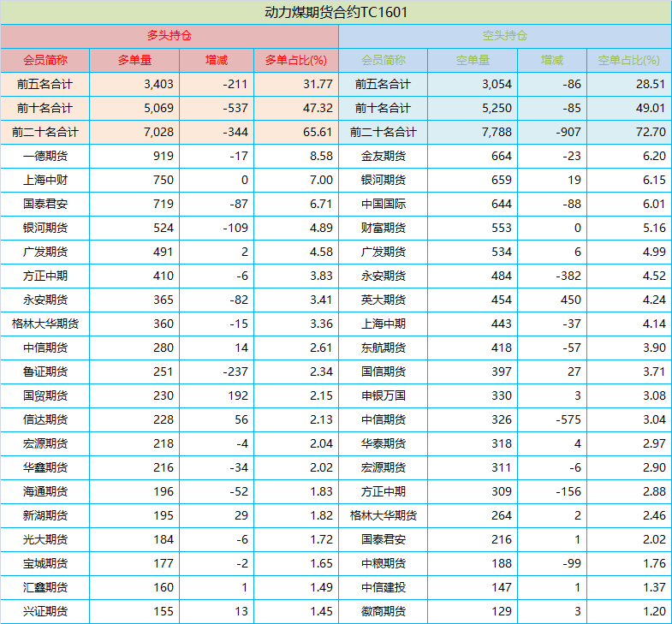
Task: Click the 信达期货 member cell
Action: tap(45, 419)
